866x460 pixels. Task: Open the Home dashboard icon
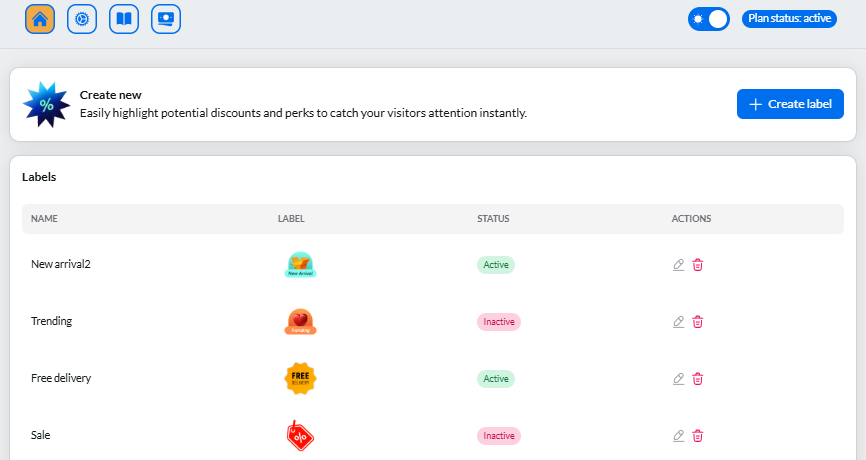[40, 19]
